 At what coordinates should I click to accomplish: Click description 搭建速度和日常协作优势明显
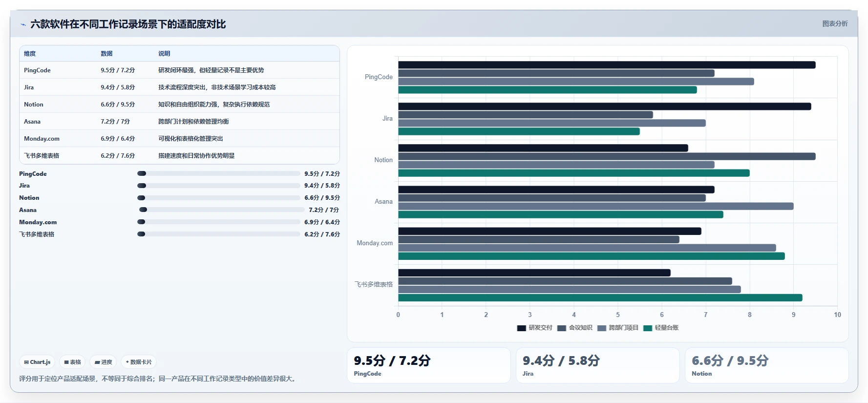point(196,156)
